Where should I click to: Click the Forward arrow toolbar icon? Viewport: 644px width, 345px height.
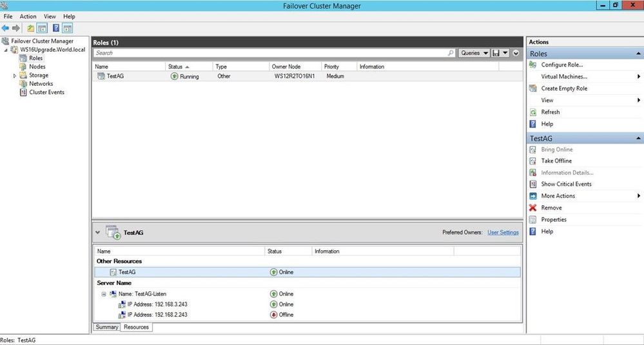click(16, 28)
